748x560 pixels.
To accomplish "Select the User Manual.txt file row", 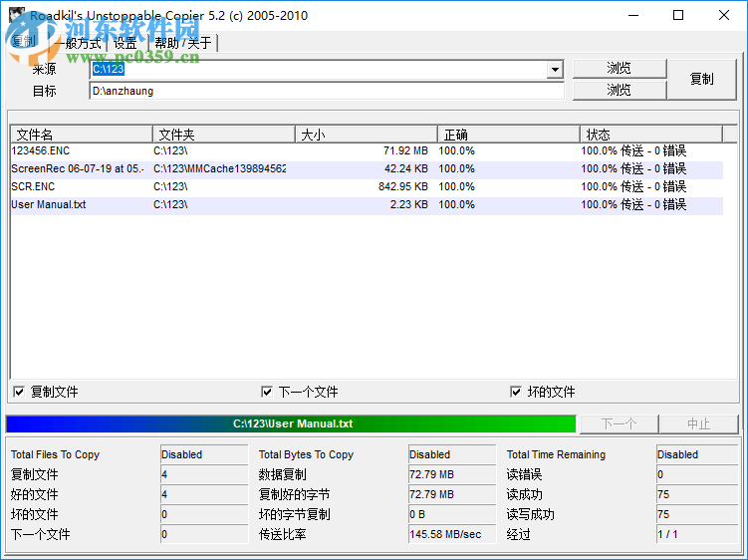I will click(x=367, y=205).
